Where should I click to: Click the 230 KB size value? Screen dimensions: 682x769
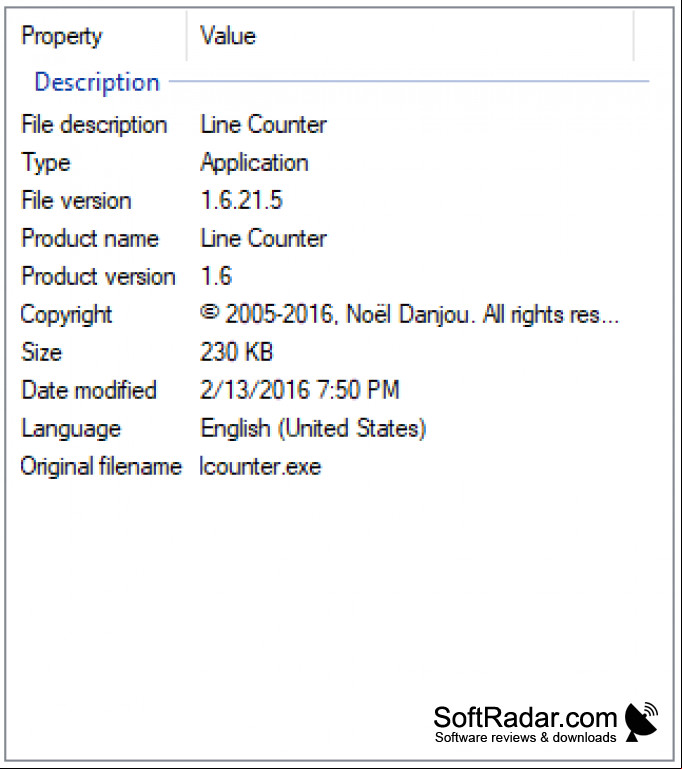coord(236,352)
